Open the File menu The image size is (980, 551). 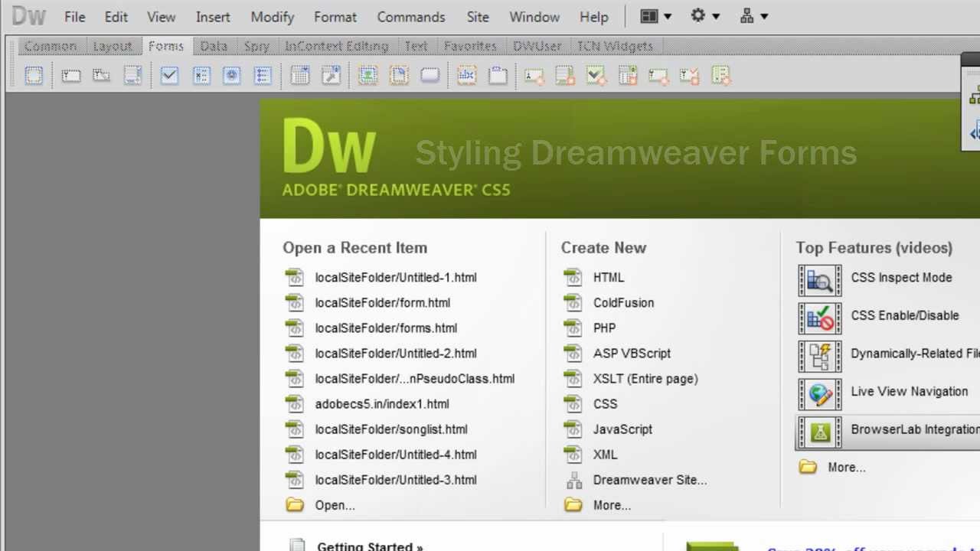(x=74, y=17)
